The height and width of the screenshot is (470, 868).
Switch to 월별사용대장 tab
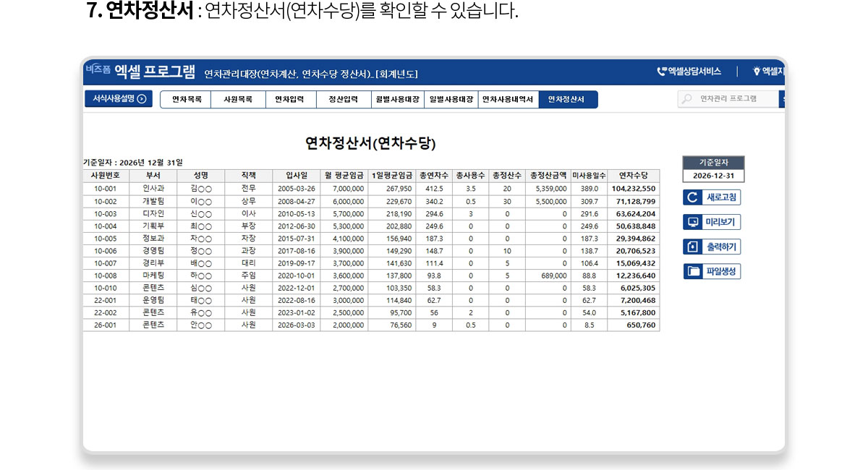coord(397,100)
